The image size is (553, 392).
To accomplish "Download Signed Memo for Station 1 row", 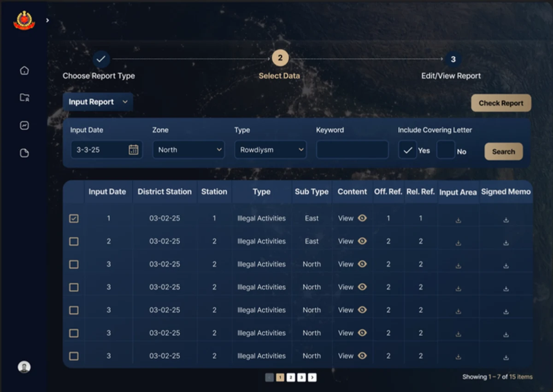I will click(x=506, y=220).
